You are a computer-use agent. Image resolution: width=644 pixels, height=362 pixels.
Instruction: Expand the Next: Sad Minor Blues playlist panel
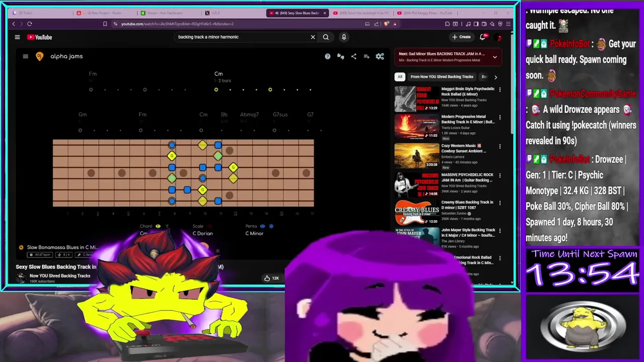(495, 57)
